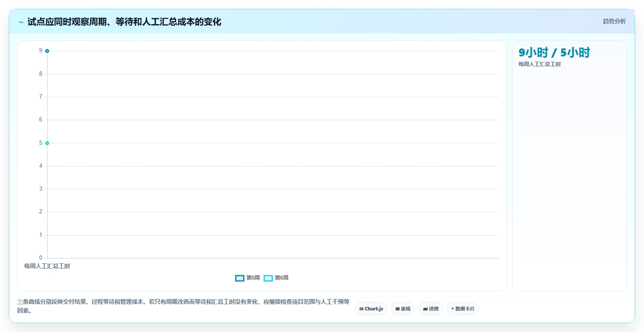
Task: Click the data point at value 9
Action: click(47, 51)
